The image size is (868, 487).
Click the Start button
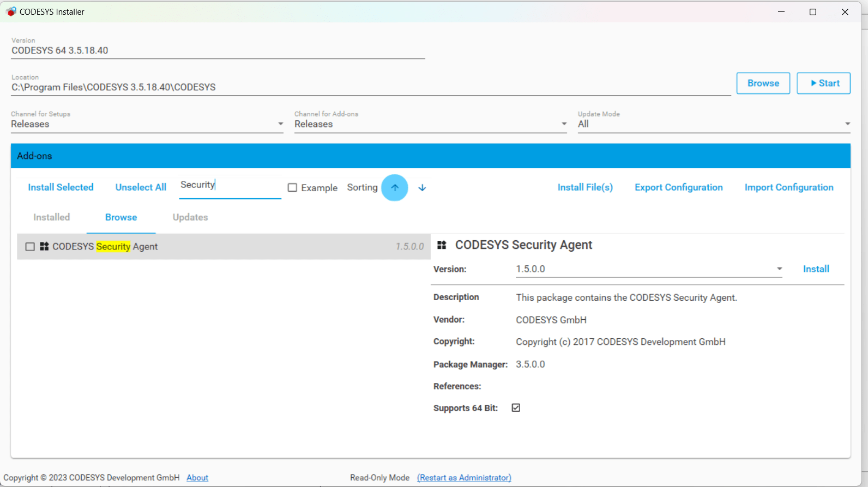click(x=823, y=83)
